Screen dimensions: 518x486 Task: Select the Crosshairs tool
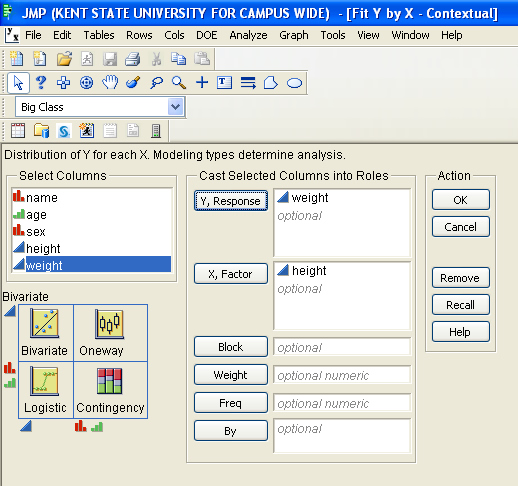tap(202, 82)
